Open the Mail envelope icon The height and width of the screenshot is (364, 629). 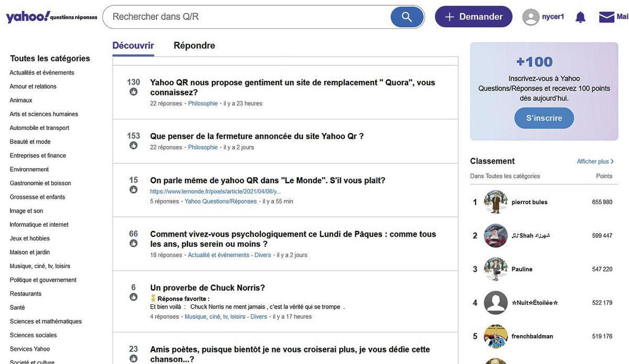[x=606, y=17]
